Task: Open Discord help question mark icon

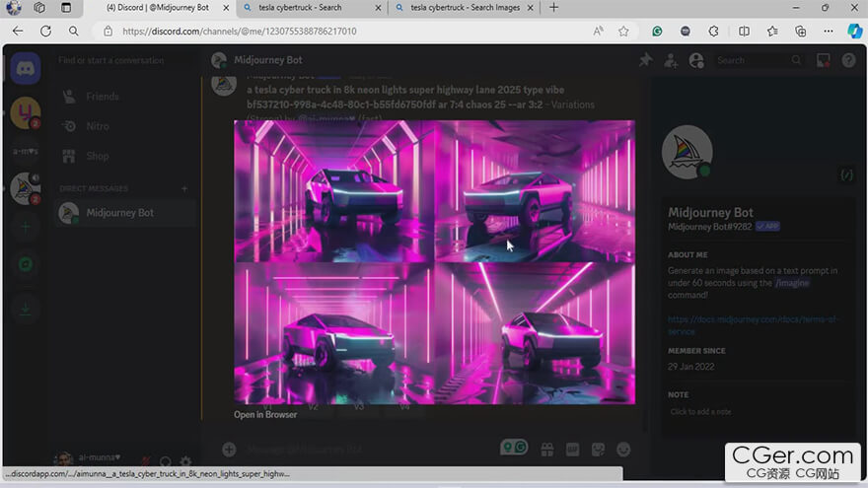Action: click(x=848, y=60)
